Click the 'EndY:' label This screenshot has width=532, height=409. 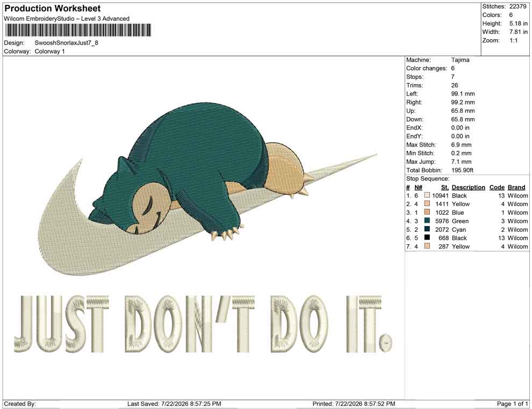point(414,136)
